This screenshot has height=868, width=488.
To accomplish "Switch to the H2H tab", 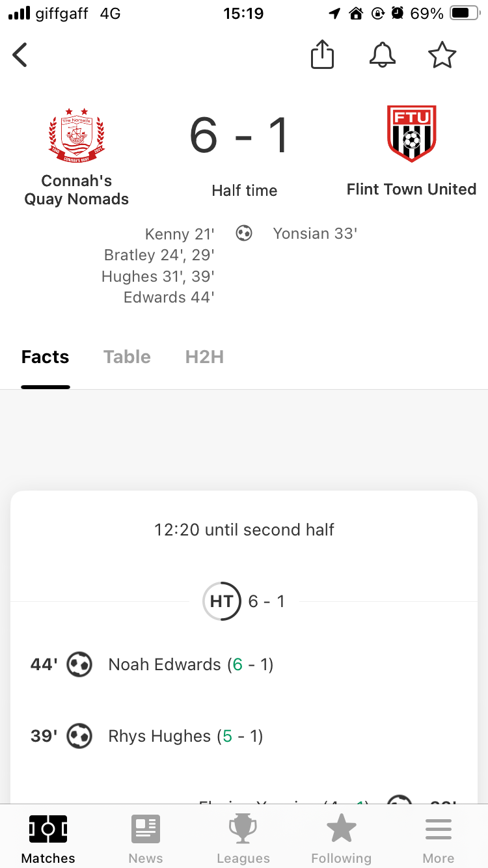I will click(204, 357).
